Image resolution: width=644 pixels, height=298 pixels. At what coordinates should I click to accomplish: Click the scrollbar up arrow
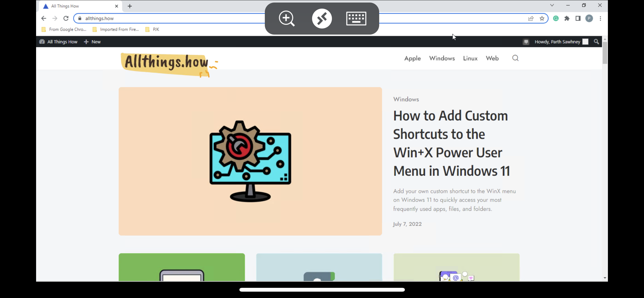(605, 39)
